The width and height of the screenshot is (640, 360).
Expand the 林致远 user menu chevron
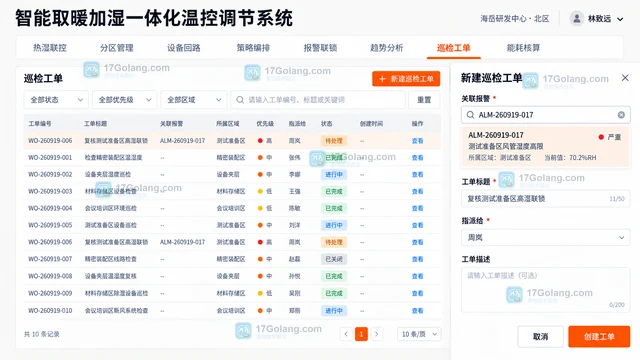point(620,19)
